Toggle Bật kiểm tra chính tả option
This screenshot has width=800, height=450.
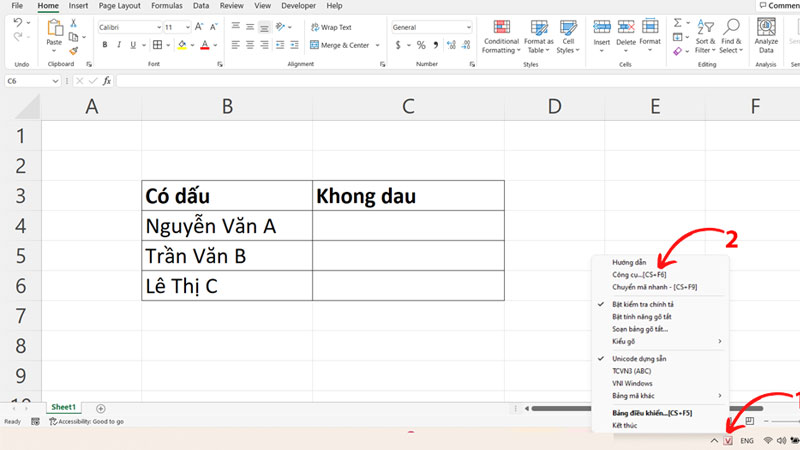643,304
